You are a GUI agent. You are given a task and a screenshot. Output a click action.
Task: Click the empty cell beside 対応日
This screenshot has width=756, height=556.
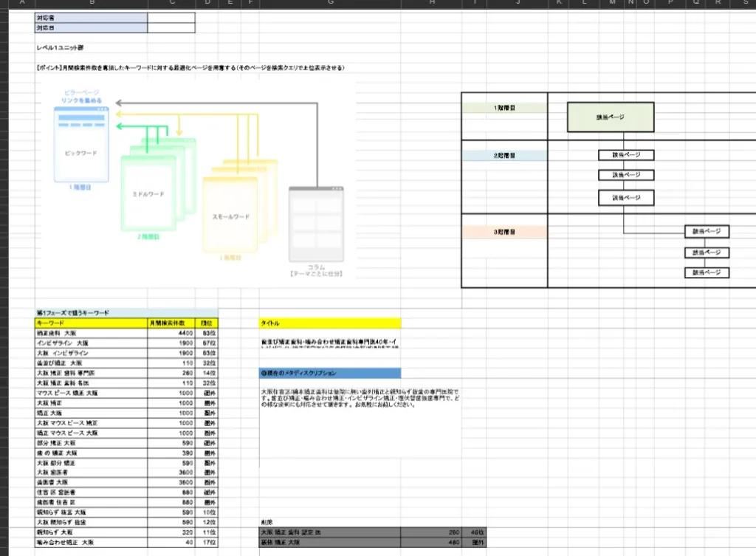pos(171,28)
